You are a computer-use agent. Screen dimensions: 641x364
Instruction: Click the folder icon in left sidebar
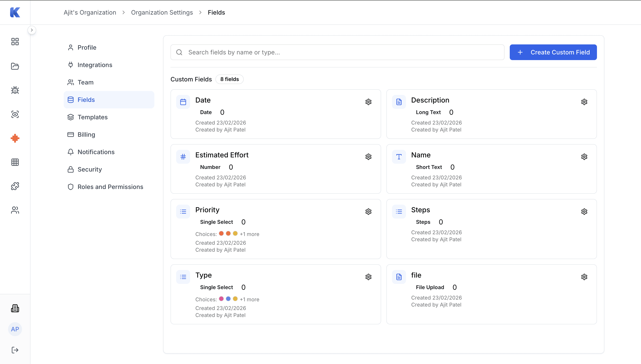15,66
